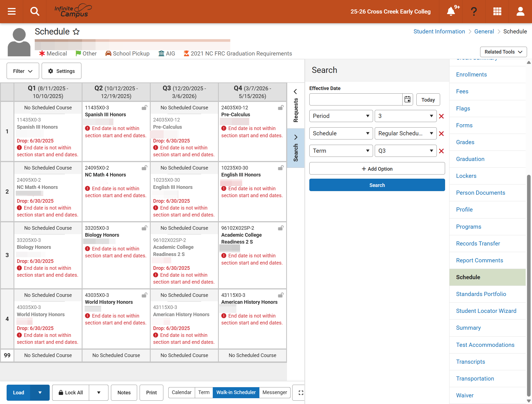The image size is (532, 404).
Task: Remove the Term search option
Action: click(x=441, y=151)
